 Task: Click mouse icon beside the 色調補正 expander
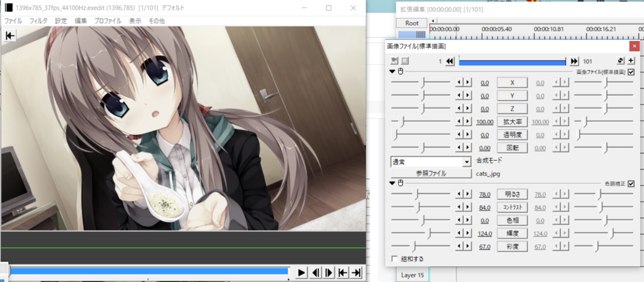click(x=401, y=183)
